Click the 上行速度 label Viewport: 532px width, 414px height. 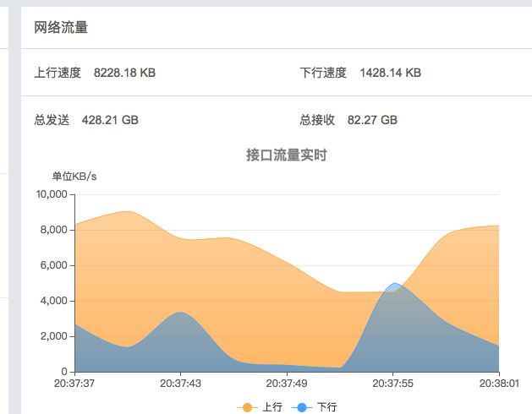point(58,73)
